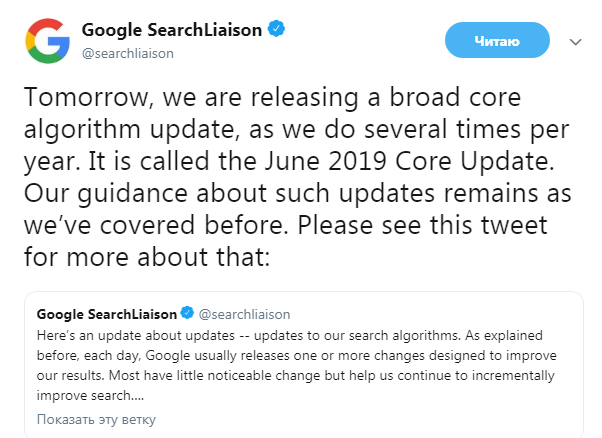Click verified badge inside the quoted tweet

click(x=186, y=314)
